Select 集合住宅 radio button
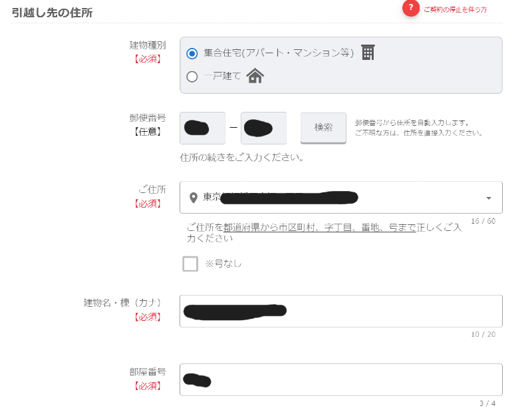Screen dimensions: 532x414 (x=192, y=54)
